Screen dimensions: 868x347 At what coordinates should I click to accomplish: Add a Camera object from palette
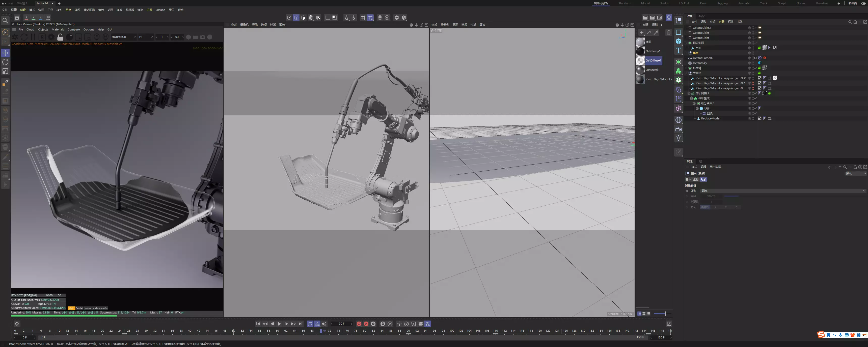[x=678, y=129]
